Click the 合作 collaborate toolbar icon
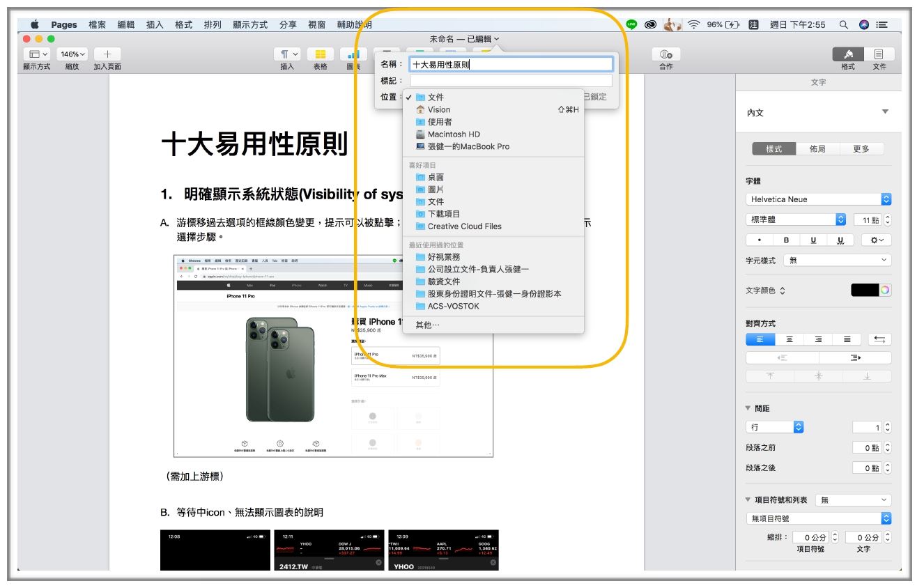 666,54
